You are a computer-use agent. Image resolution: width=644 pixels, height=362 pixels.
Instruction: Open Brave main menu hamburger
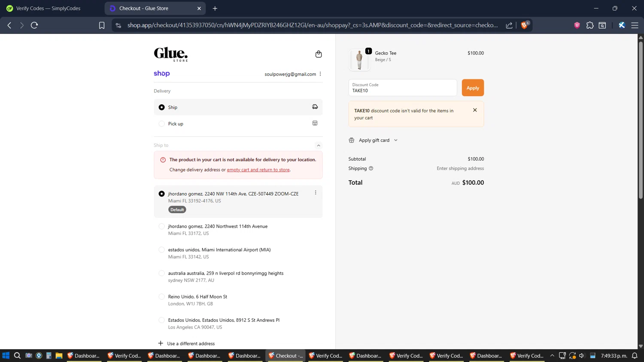point(635,25)
